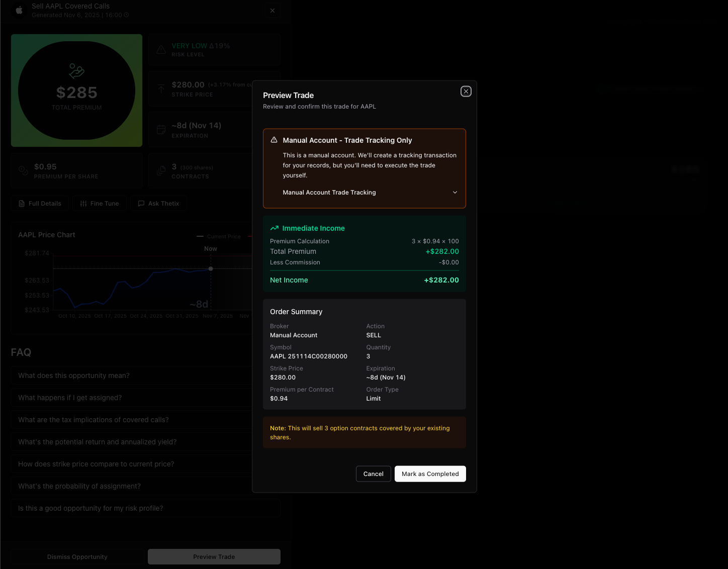Click the expiration calendar icon
The image size is (728, 569).
pyautogui.click(x=161, y=130)
